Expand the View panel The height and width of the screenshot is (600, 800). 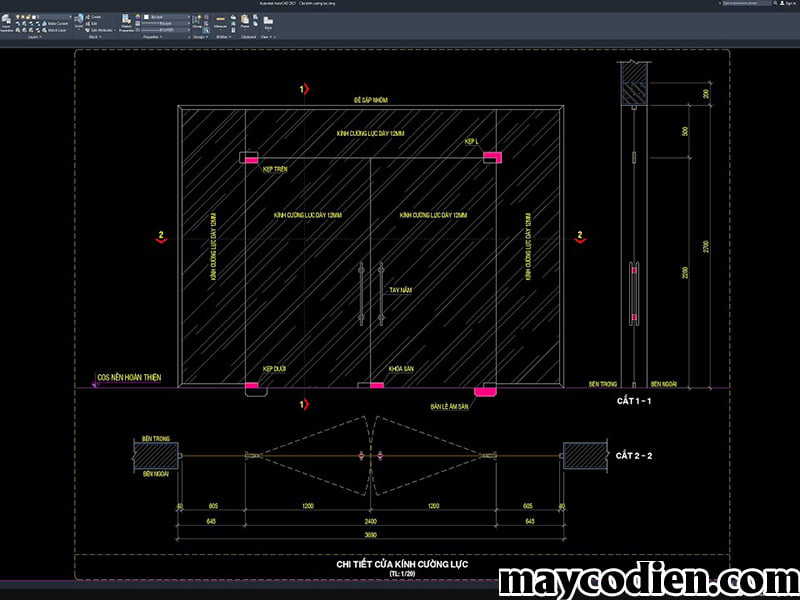click(x=266, y=37)
